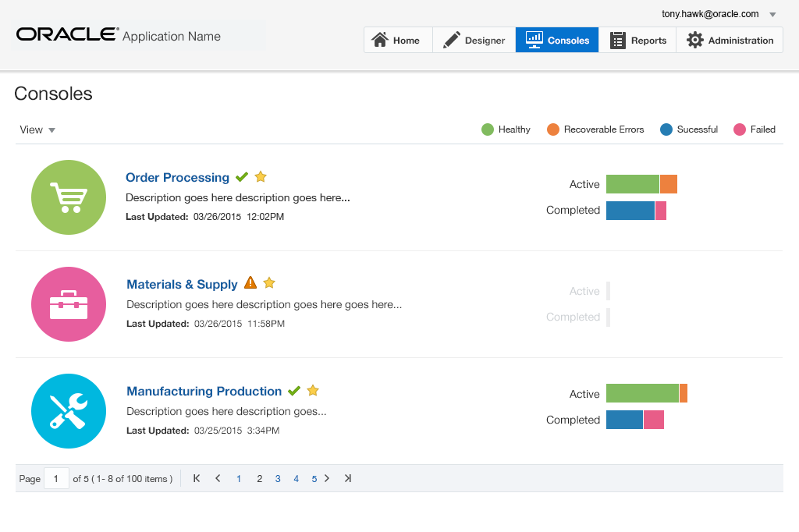Select page 2 in pagination

click(259, 478)
